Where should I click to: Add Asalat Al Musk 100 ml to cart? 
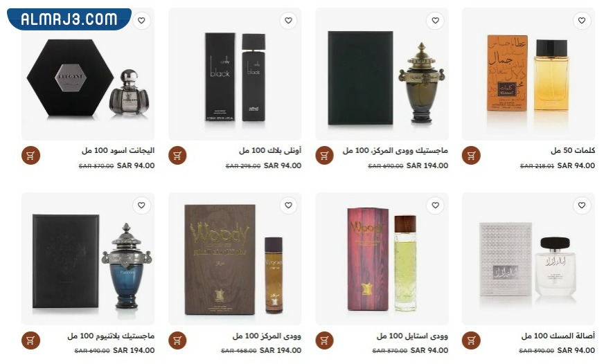click(x=471, y=340)
